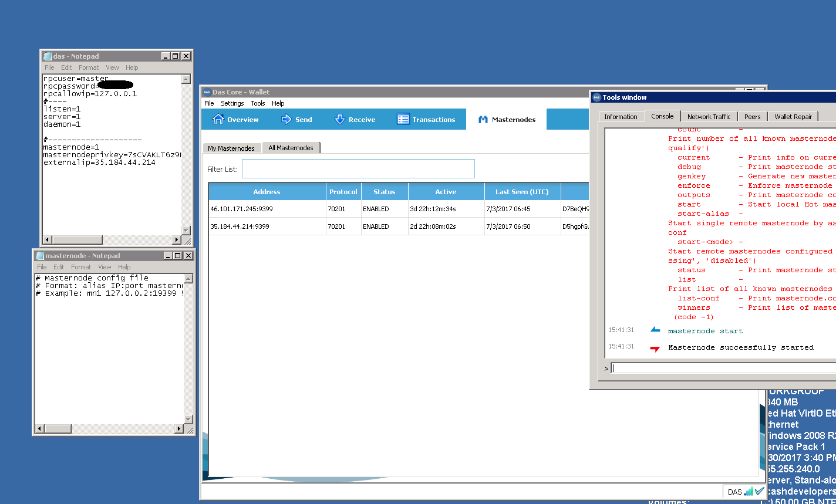Open the Wallet Repair tab
The width and height of the screenshot is (836, 504).
pyautogui.click(x=793, y=117)
